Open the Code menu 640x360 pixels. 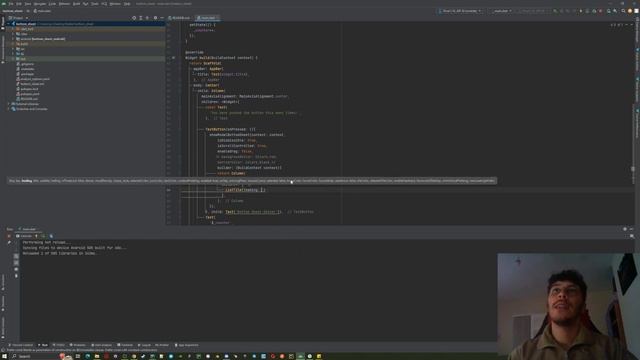coord(52,4)
